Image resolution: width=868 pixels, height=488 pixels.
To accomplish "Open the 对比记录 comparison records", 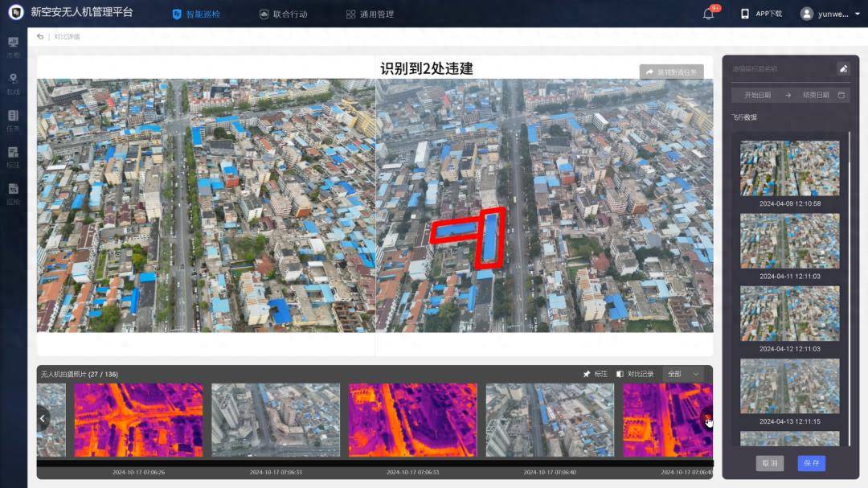I will click(634, 374).
